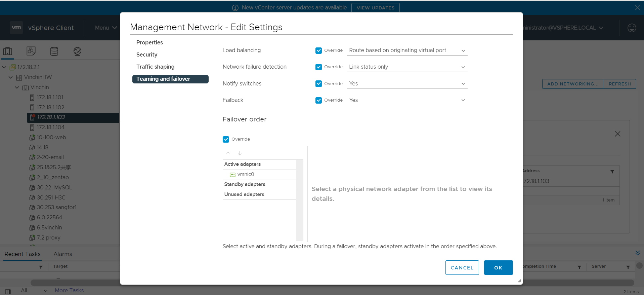The width and height of the screenshot is (644, 295).
Task: Select the vmnic0 adapter icon
Action: [x=232, y=175]
